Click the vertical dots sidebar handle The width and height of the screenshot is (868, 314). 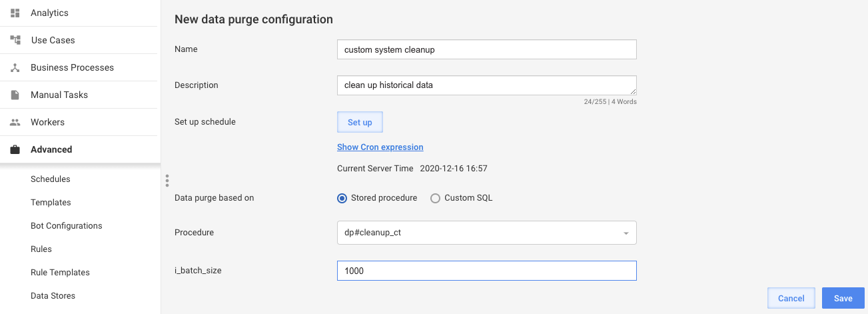(x=167, y=181)
